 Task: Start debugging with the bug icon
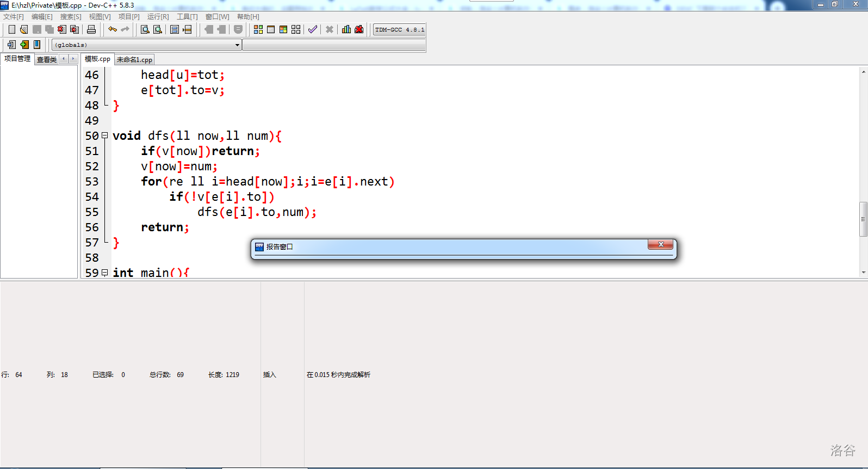[359, 29]
